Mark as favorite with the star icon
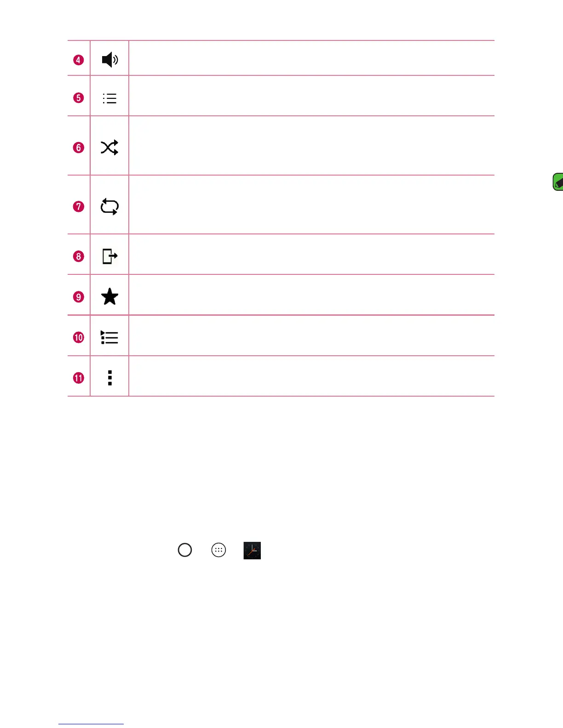Image resolution: width=563 pixels, height=728 pixels. pos(109,296)
